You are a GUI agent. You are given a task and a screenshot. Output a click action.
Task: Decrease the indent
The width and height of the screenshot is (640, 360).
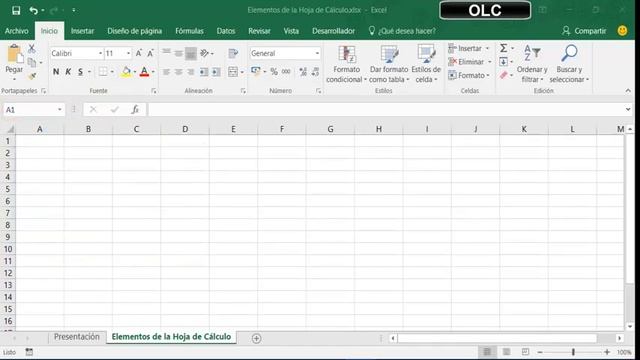point(204,72)
